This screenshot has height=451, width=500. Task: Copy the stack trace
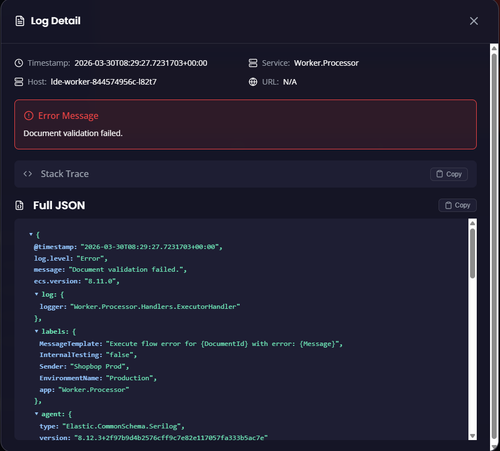[x=449, y=174]
